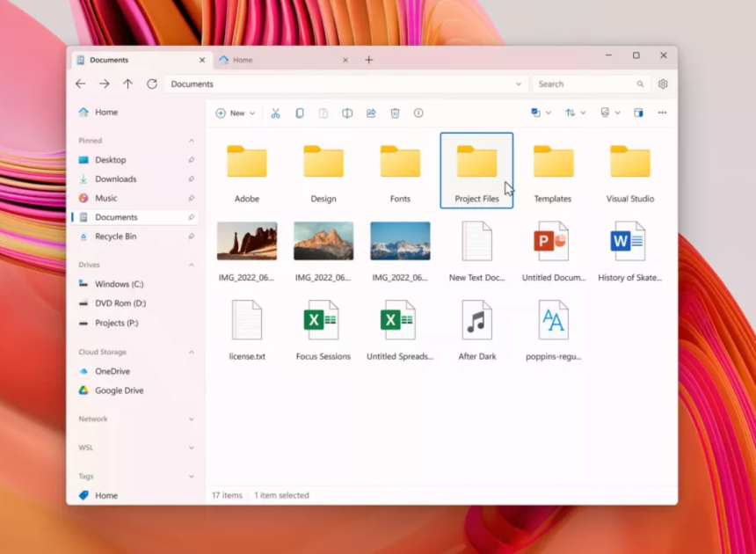Click the Documents address path box
Image resolution: width=756 pixels, height=554 pixels.
tap(346, 84)
